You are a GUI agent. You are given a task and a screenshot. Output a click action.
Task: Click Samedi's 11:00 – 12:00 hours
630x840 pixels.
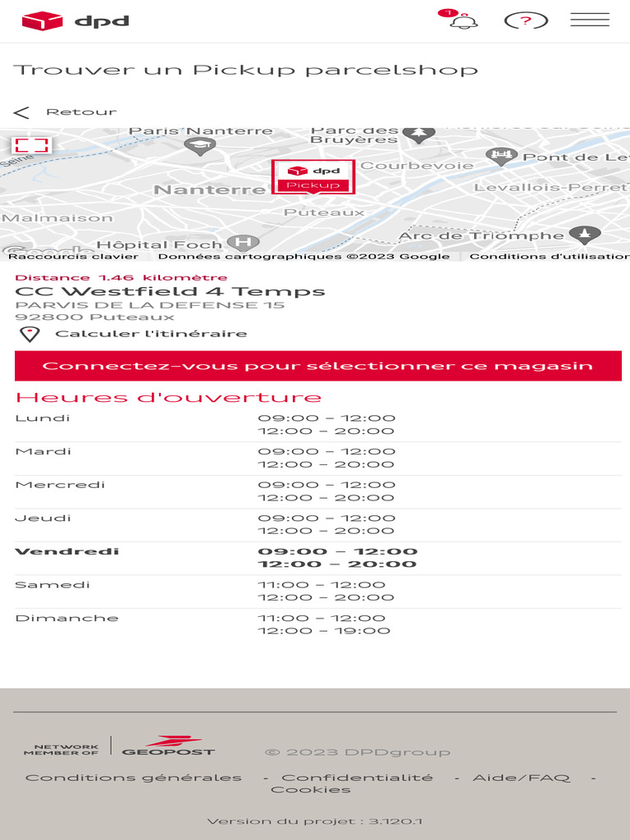[322, 584]
